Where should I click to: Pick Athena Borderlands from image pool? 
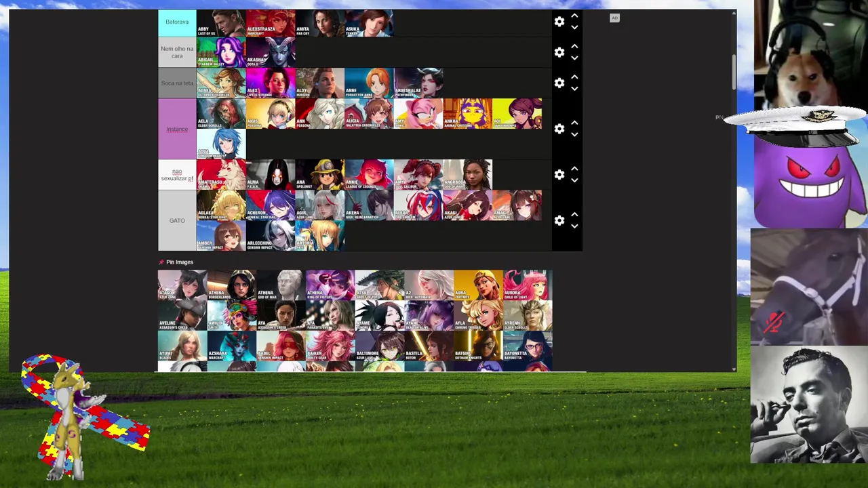232,285
